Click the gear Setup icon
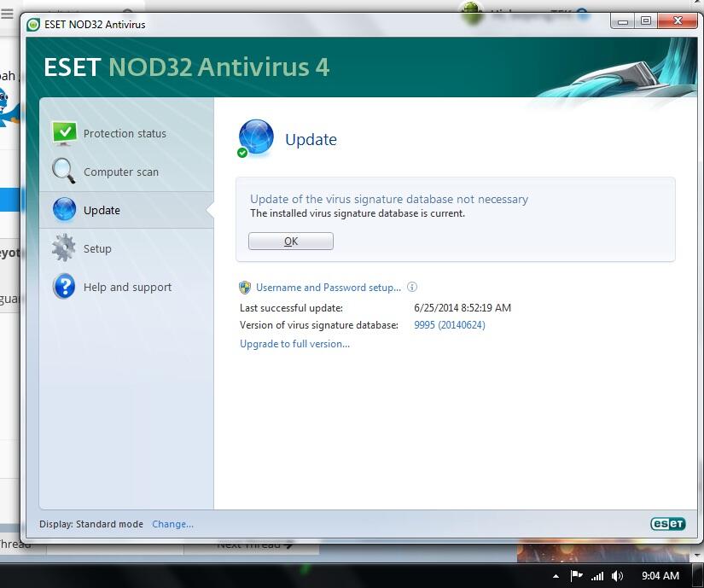This screenshot has width=704, height=588. [x=64, y=247]
